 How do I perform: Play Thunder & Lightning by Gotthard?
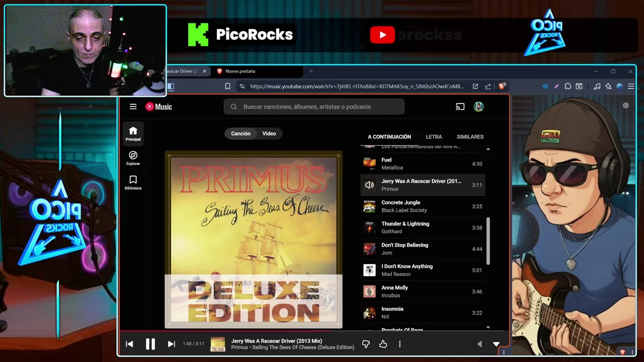(x=423, y=228)
